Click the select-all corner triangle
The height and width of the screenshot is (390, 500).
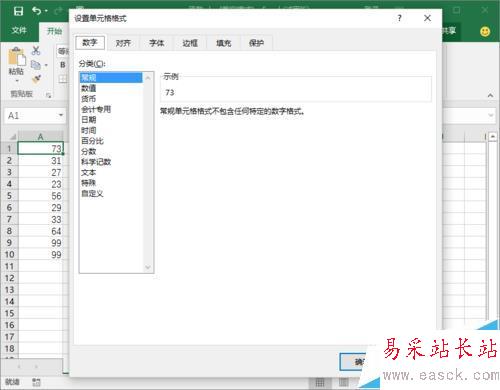pyautogui.click(x=12, y=137)
